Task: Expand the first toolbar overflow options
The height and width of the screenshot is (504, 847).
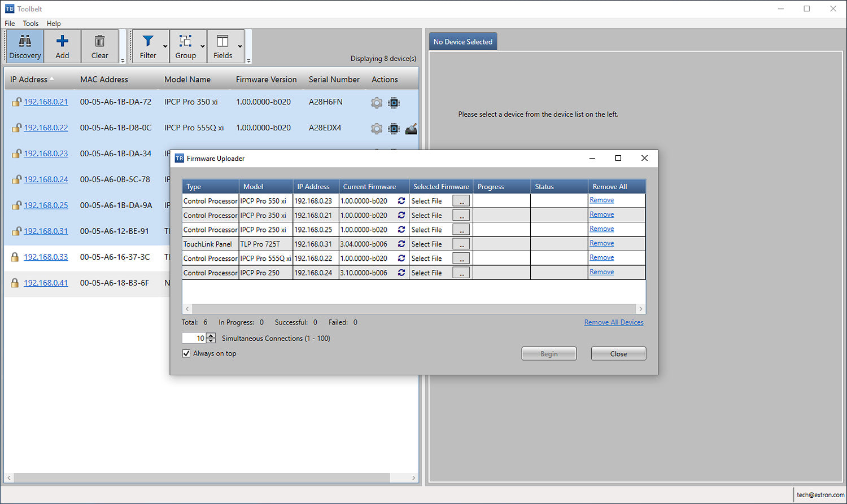Action: coord(123,60)
